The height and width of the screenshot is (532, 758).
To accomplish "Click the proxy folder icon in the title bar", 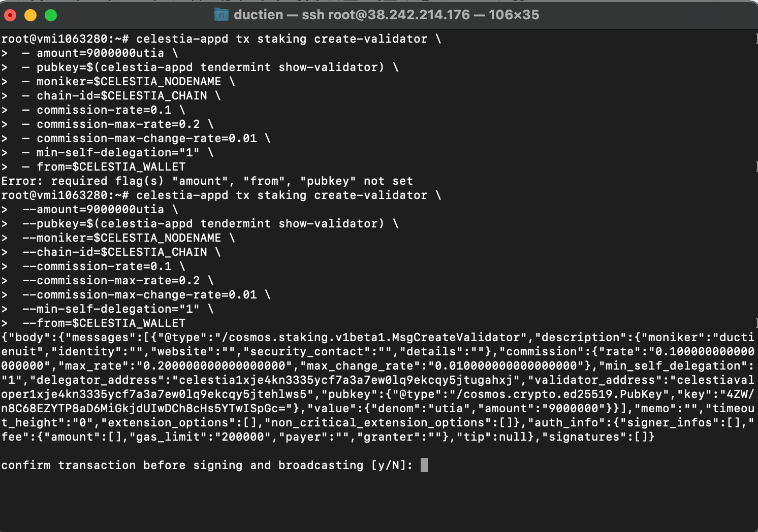I will [x=220, y=14].
